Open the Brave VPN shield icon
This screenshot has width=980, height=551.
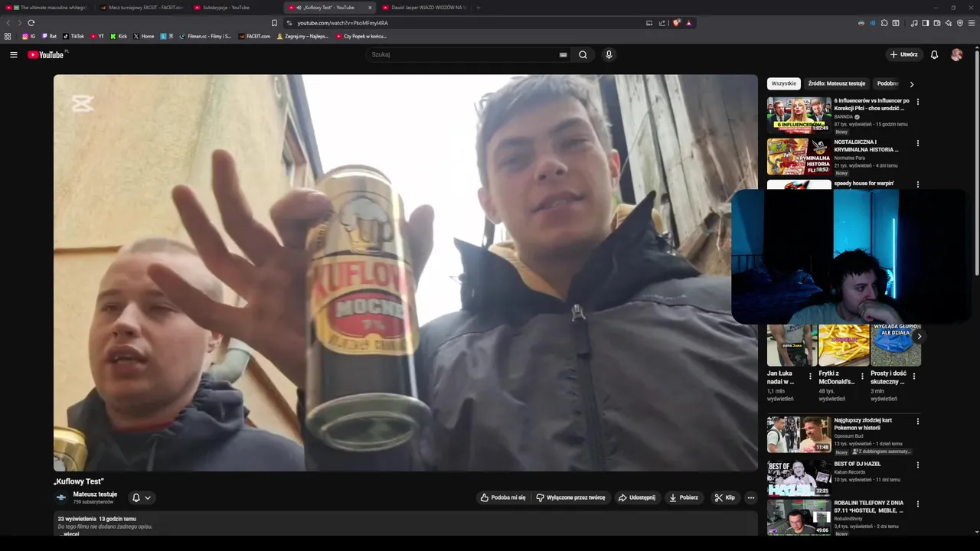coord(960,23)
